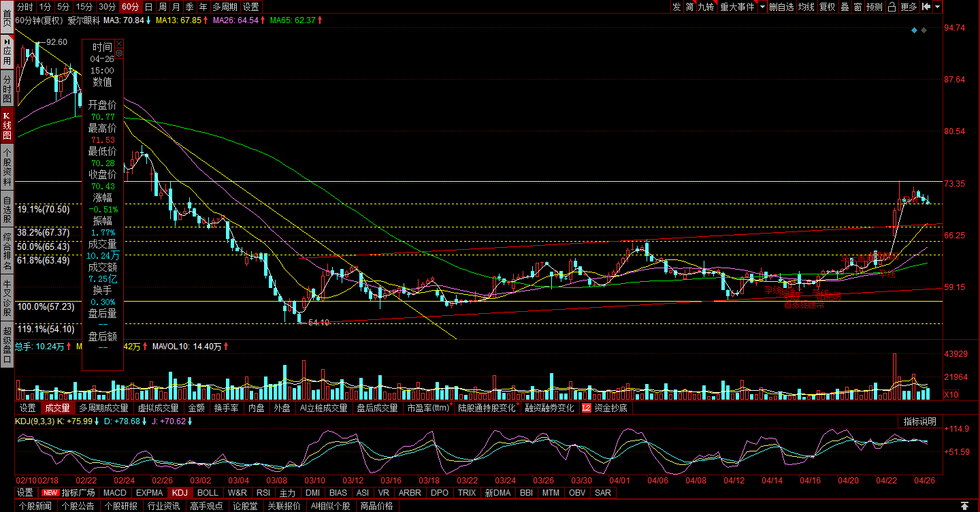Switch to OBV indicator

tap(577, 492)
